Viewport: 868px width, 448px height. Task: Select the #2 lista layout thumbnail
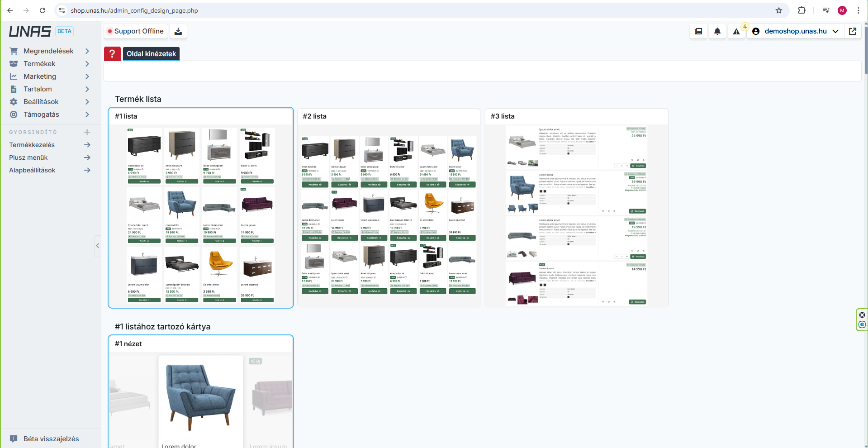point(389,208)
